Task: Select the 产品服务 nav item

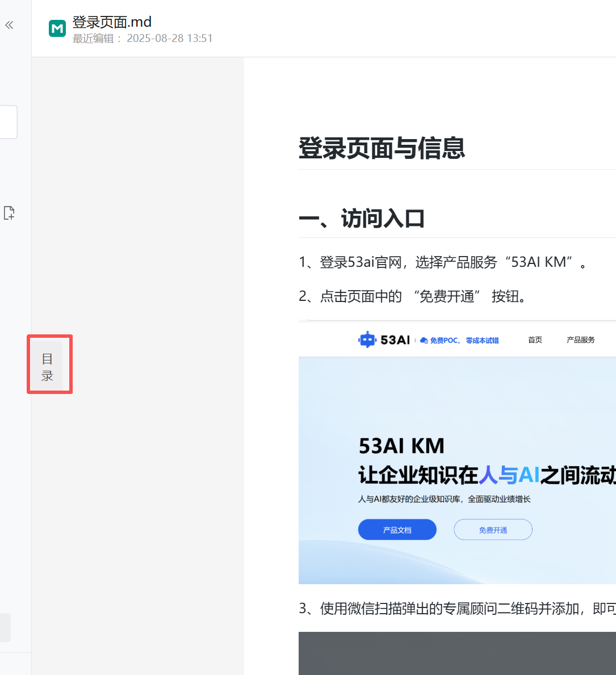Action: tap(580, 340)
